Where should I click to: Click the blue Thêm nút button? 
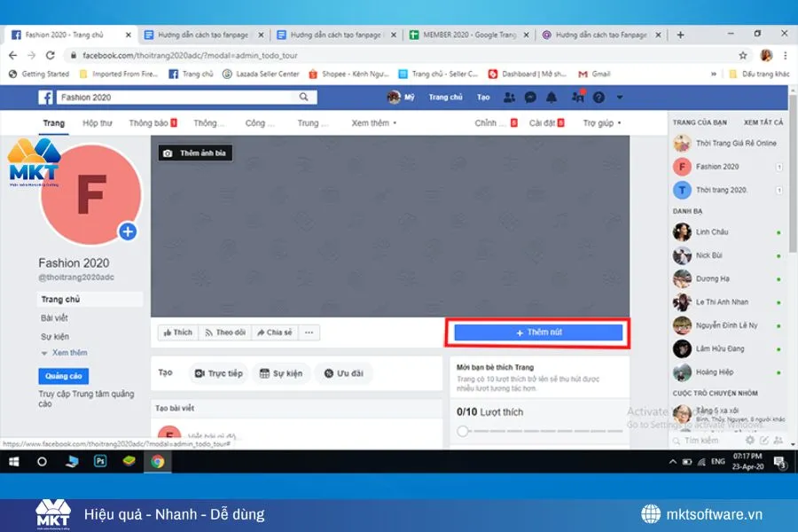(539, 331)
